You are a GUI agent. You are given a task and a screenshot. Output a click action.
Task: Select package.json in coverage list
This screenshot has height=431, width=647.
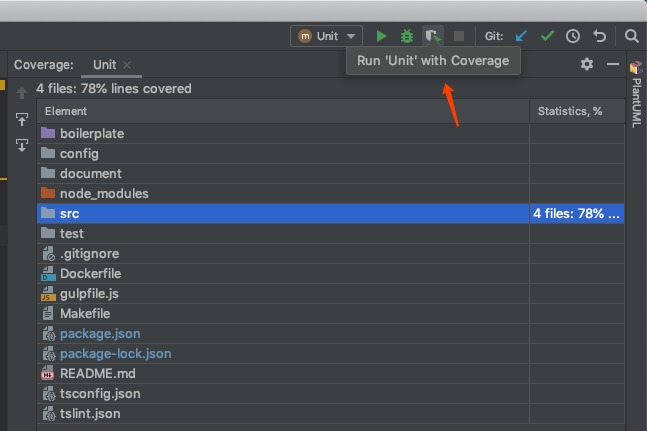click(x=101, y=333)
